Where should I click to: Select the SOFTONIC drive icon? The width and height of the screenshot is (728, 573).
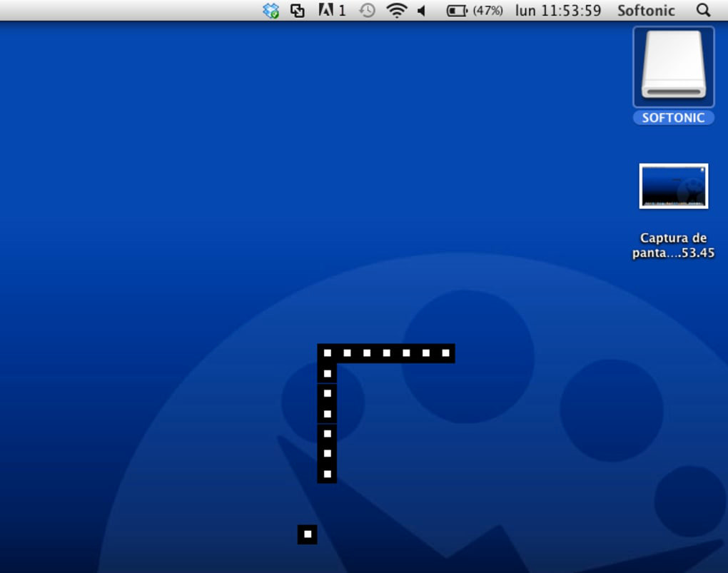[673, 66]
